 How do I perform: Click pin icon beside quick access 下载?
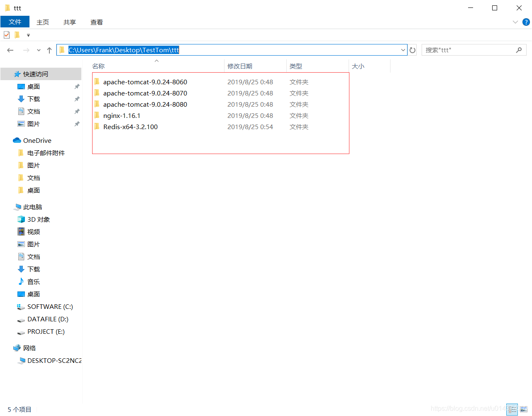(77, 99)
